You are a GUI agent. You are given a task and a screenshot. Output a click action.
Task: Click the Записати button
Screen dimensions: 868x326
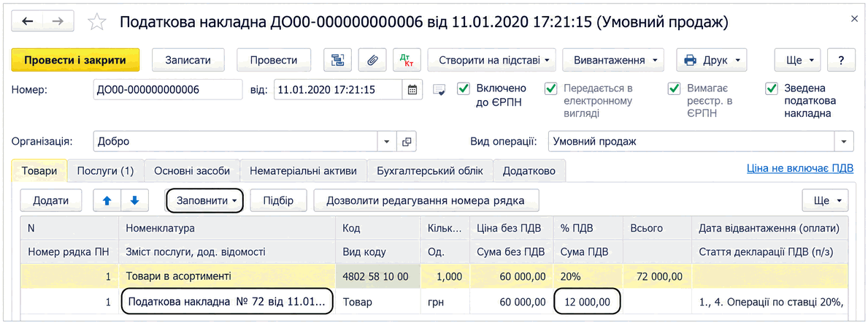pyautogui.click(x=188, y=60)
